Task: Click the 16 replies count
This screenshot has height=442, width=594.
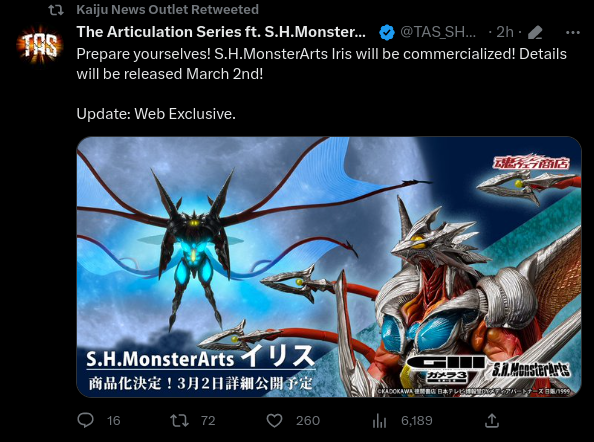Action: (113, 421)
